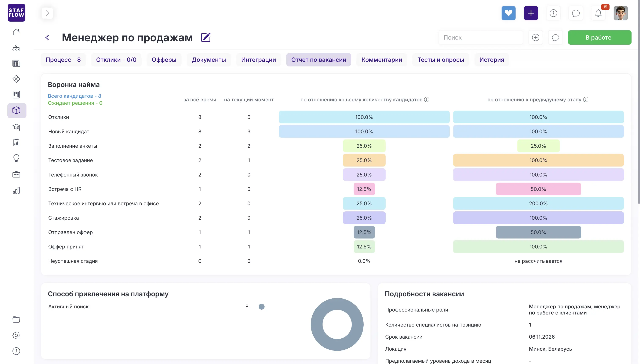The image size is (640, 364).
Task: Click the blue heart favorites button
Action: click(508, 13)
